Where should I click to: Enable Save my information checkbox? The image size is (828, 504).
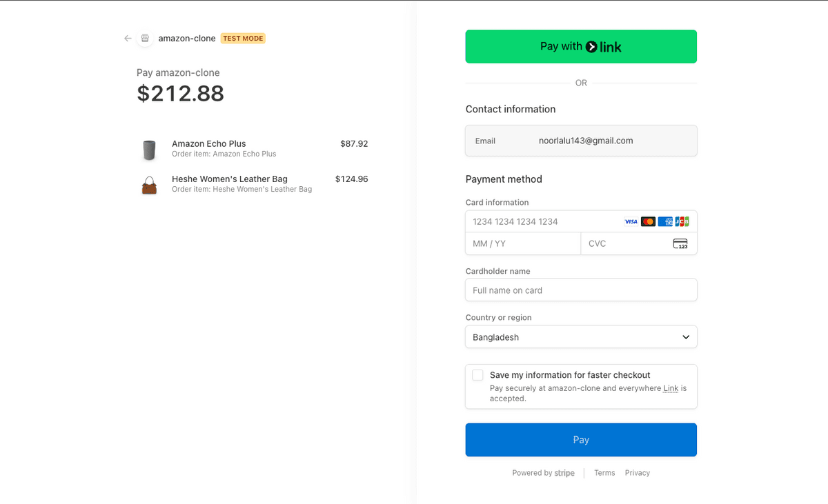477,375
